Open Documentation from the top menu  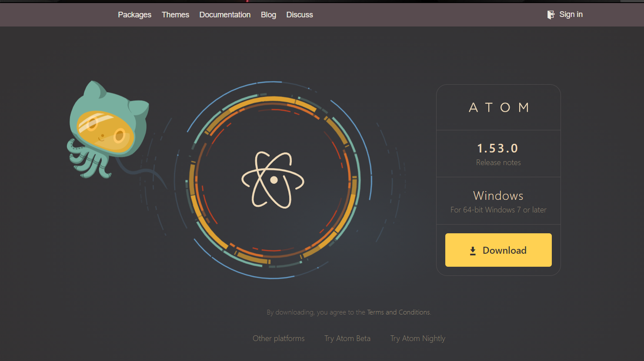pyautogui.click(x=225, y=15)
